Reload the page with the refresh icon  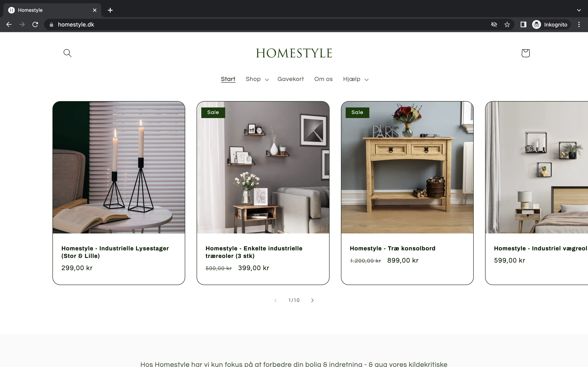coord(35,24)
